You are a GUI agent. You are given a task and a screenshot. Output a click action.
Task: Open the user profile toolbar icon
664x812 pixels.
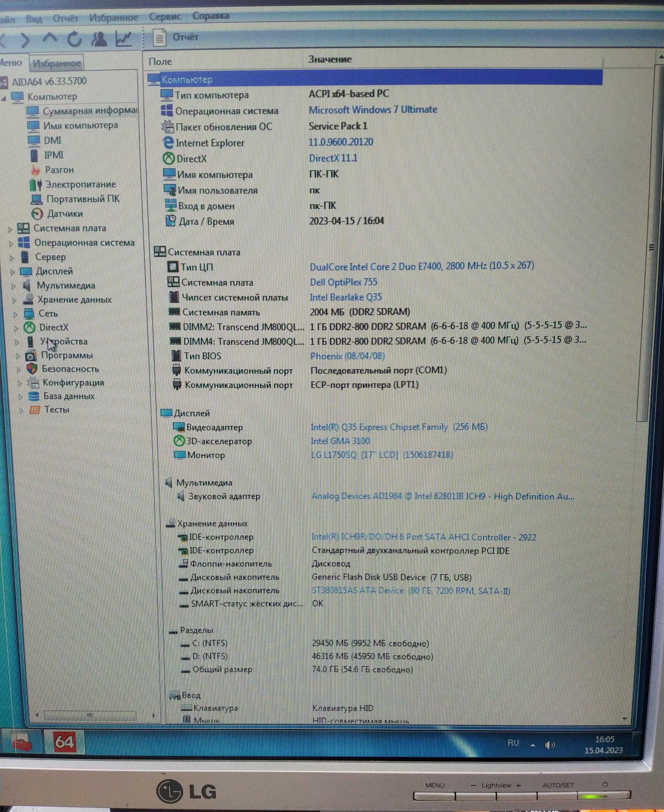point(99,39)
